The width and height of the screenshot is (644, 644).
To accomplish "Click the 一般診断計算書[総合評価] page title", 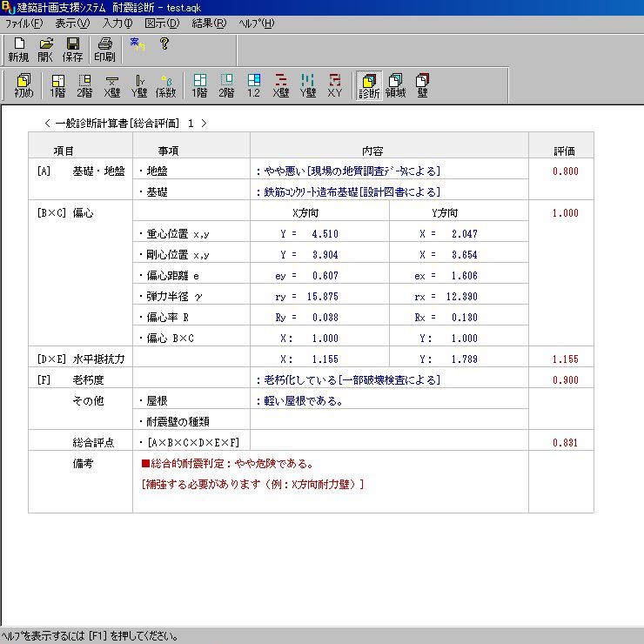I will tap(117, 124).
